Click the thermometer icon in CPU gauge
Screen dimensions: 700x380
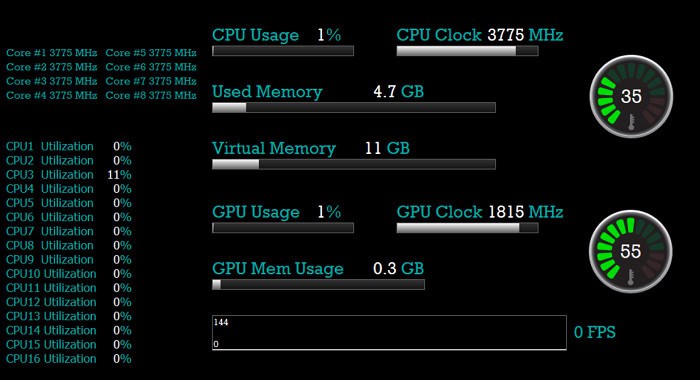[631, 122]
